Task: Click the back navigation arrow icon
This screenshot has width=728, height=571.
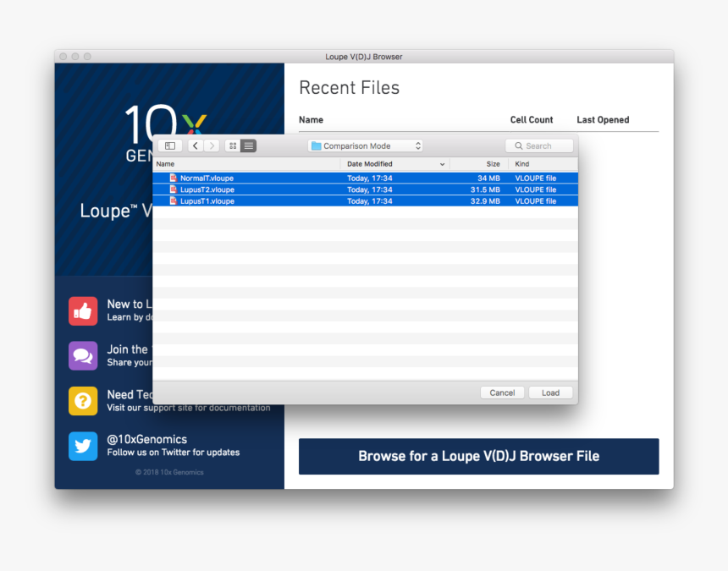Action: [x=195, y=145]
